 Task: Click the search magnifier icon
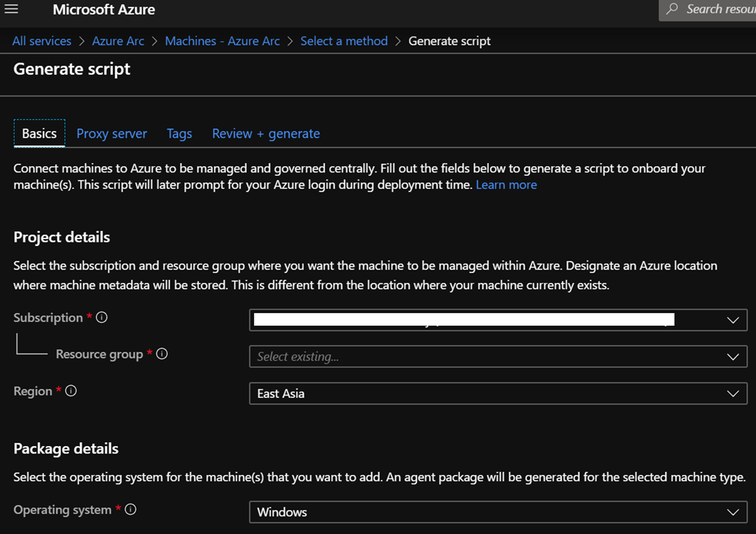click(x=672, y=10)
